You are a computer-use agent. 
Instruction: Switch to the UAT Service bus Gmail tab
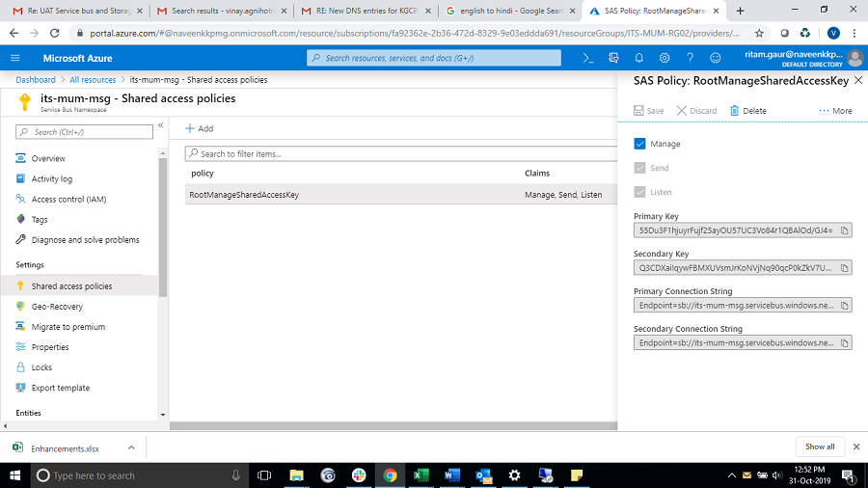coord(77,11)
